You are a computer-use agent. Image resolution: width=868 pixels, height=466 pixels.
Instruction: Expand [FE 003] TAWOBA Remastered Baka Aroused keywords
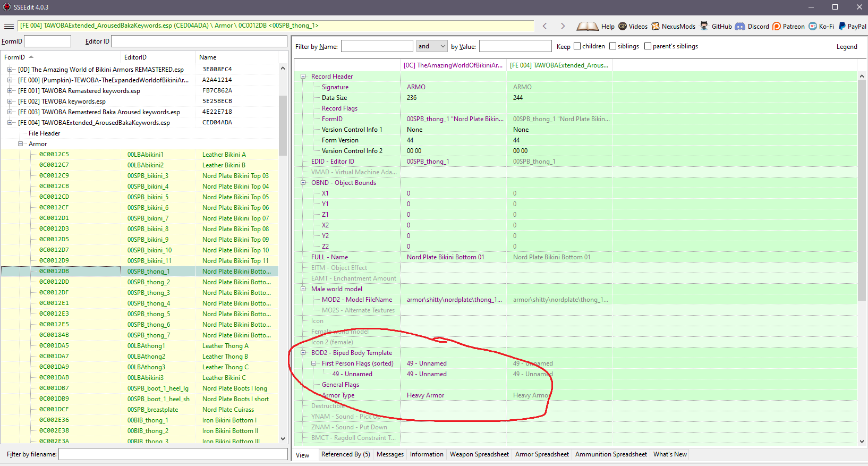10,112
